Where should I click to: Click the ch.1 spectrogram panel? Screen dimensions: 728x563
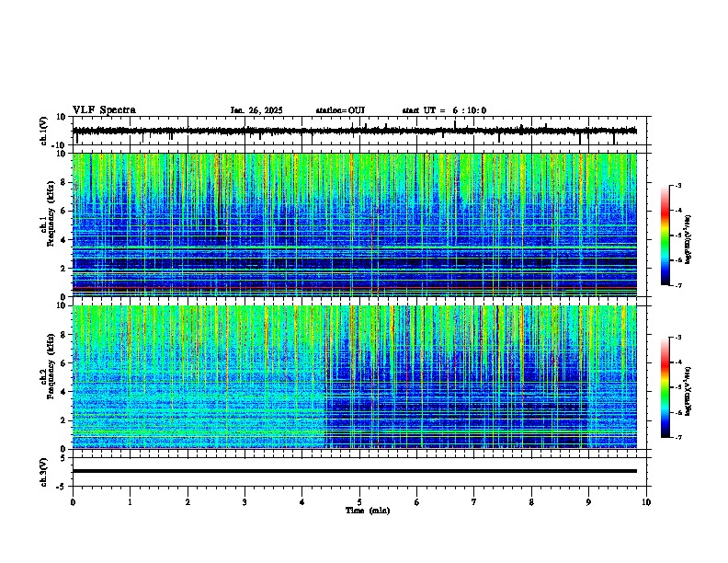pyautogui.click(x=355, y=224)
